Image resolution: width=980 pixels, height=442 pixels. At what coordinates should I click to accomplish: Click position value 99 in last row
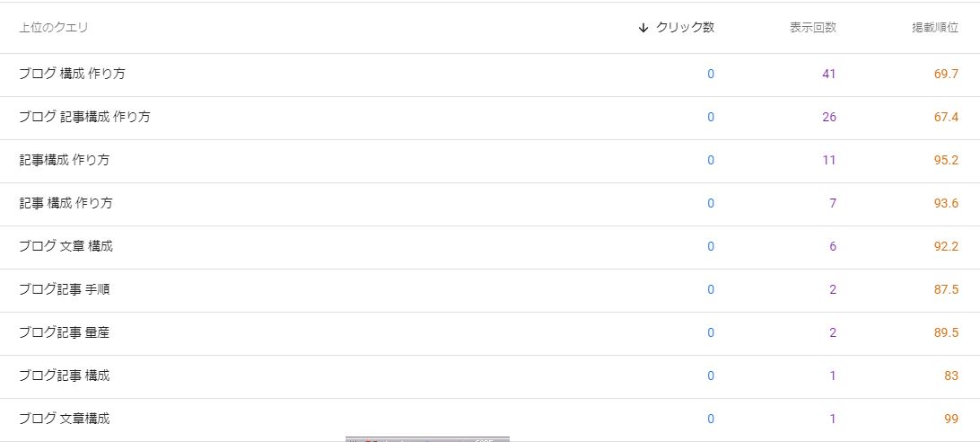click(x=951, y=419)
